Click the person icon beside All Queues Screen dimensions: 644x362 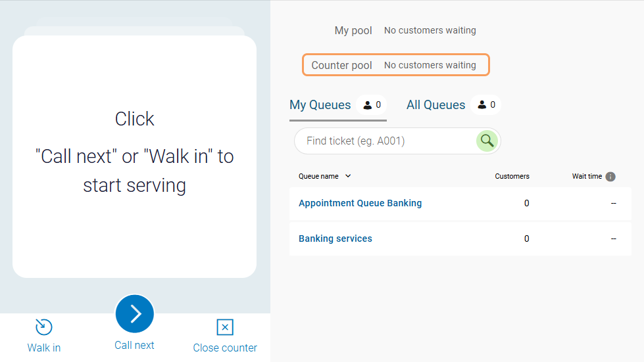click(482, 105)
